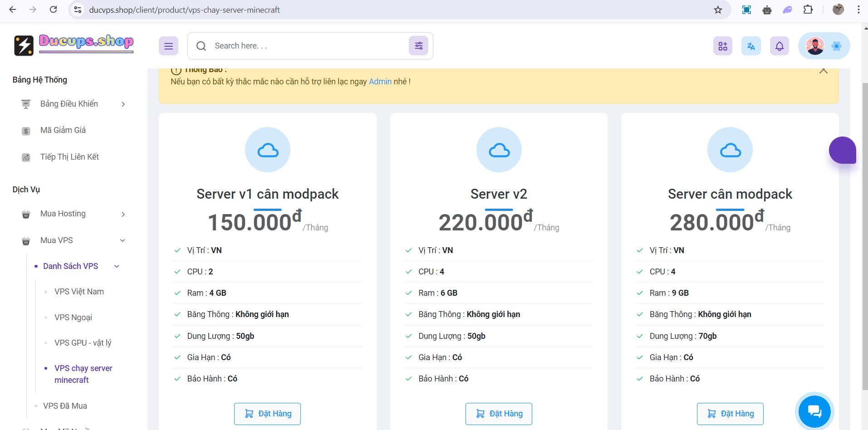Order the 280.000đ Server cân modpack plan

[x=730, y=414]
